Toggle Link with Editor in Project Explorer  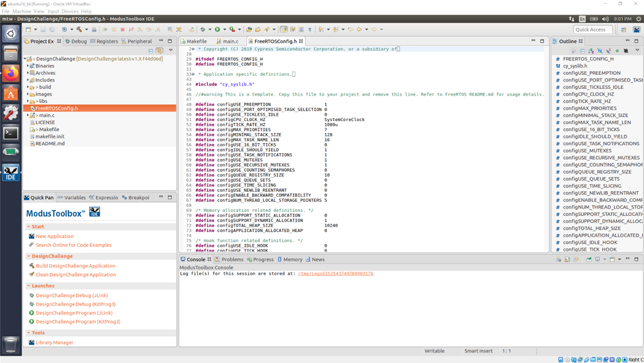point(159,51)
